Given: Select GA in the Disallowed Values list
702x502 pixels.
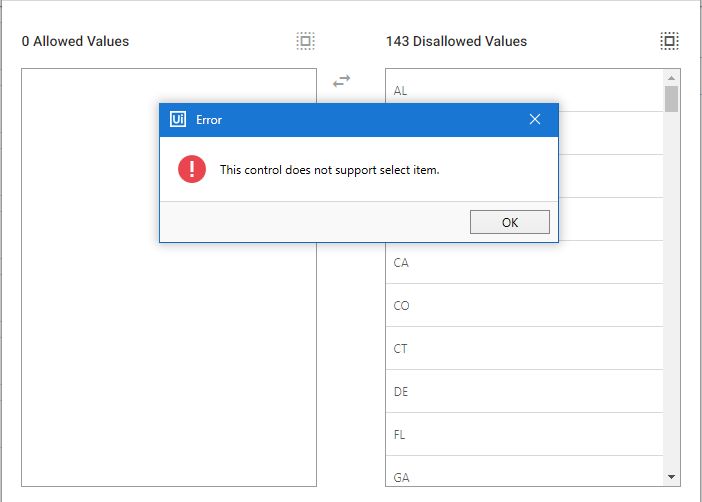Looking at the screenshot, I should point(524,472).
